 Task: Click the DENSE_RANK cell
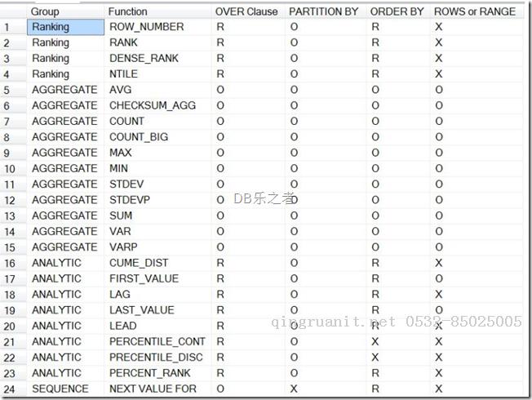tap(144, 59)
